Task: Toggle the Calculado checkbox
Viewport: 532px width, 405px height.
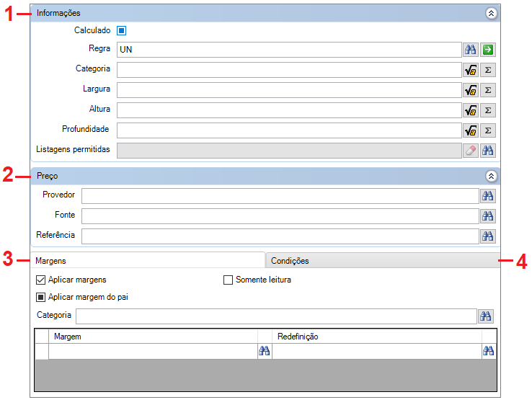Action: pyautogui.click(x=121, y=30)
